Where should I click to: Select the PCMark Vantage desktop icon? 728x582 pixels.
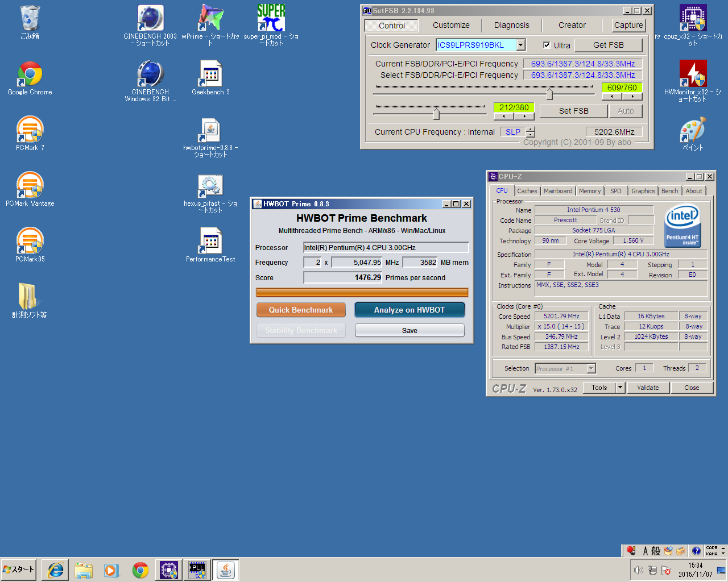click(x=30, y=190)
